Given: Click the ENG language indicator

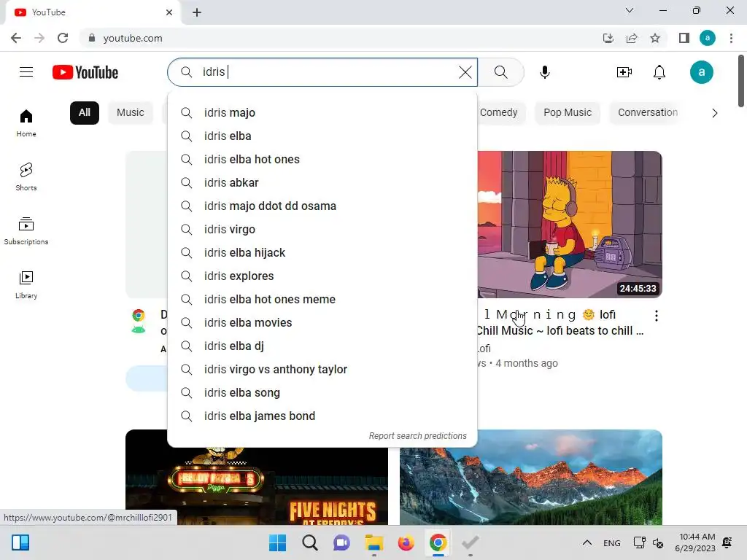Looking at the screenshot, I should pyautogui.click(x=612, y=543).
